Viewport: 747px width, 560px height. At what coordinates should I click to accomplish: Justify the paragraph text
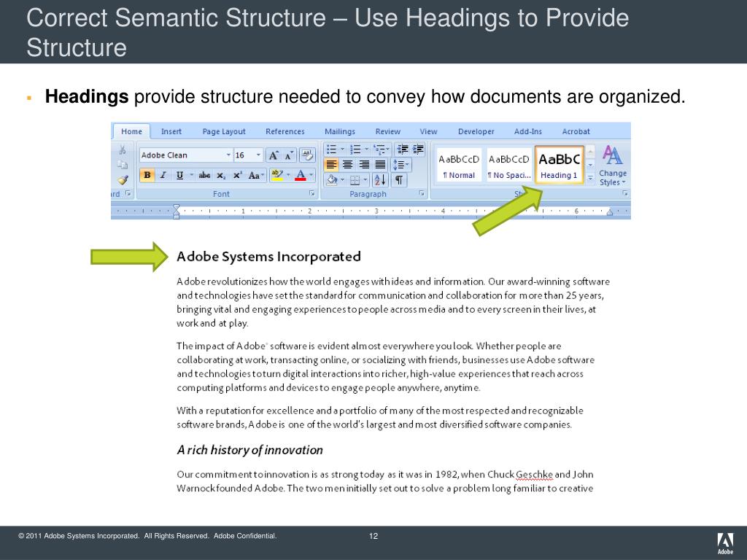tap(380, 165)
